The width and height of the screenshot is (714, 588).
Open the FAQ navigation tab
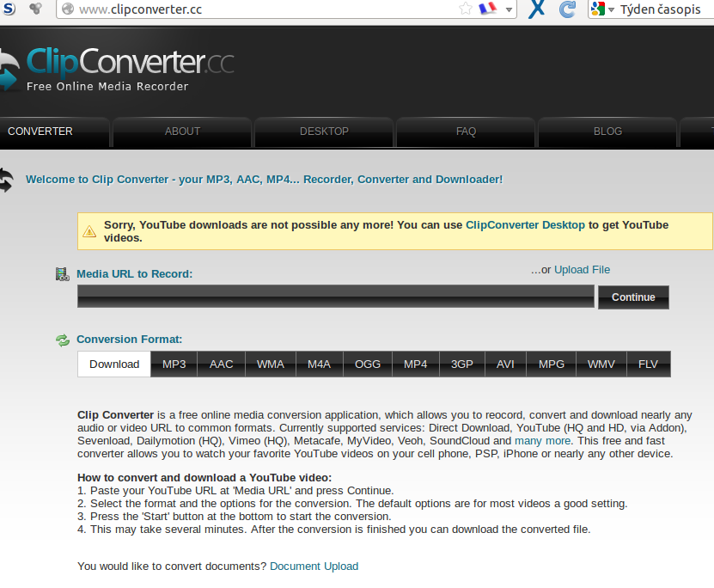(x=466, y=132)
